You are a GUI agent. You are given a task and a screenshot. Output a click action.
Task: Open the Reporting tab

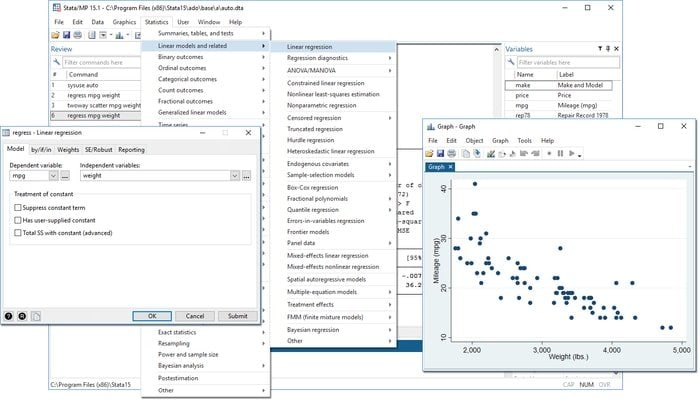click(x=131, y=150)
